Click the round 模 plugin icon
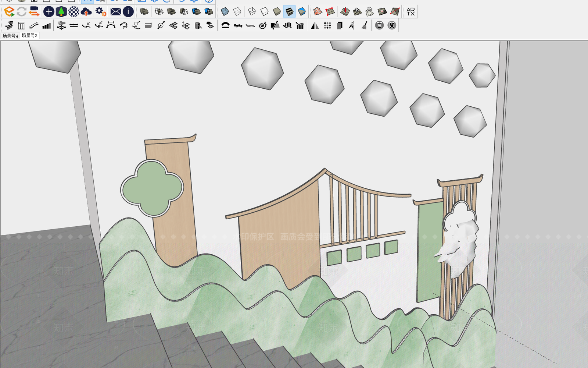588x368 pixels. (380, 25)
